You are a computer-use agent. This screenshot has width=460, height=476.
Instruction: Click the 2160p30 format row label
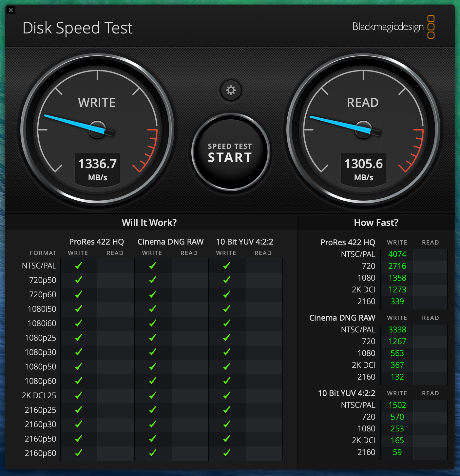tap(41, 424)
